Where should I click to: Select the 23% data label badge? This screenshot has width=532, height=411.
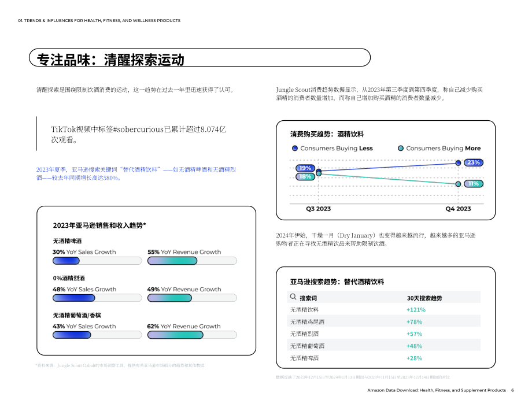(474, 162)
